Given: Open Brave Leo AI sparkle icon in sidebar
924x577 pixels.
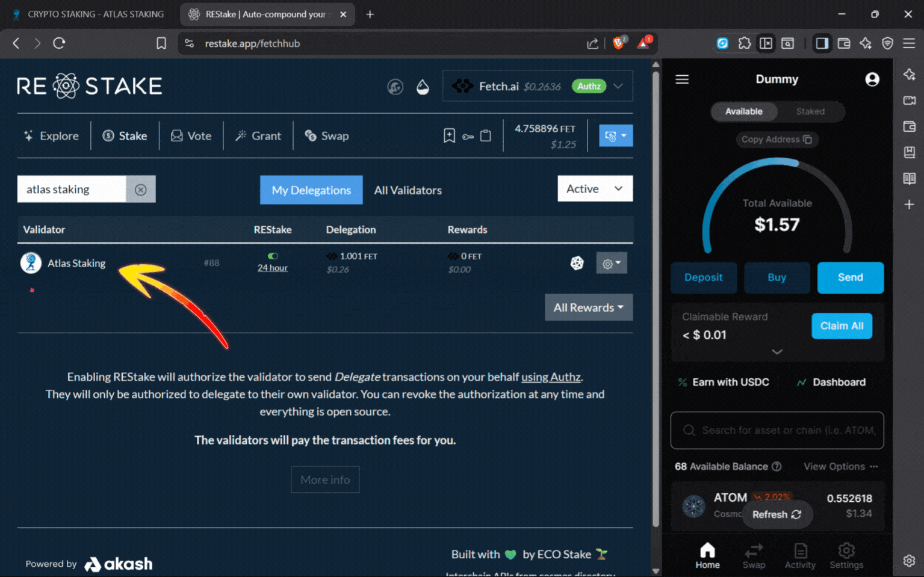Looking at the screenshot, I should pos(909,74).
